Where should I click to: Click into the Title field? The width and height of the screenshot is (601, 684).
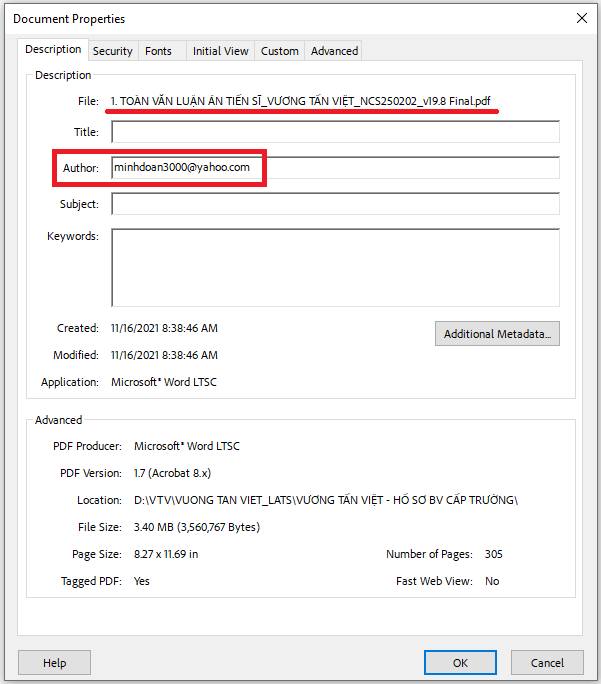coord(334,132)
